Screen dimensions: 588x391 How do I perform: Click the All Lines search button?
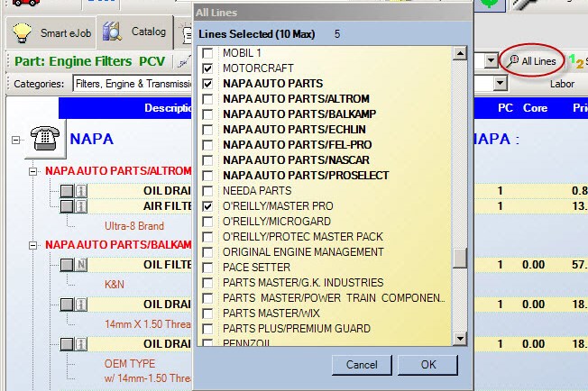point(532,60)
